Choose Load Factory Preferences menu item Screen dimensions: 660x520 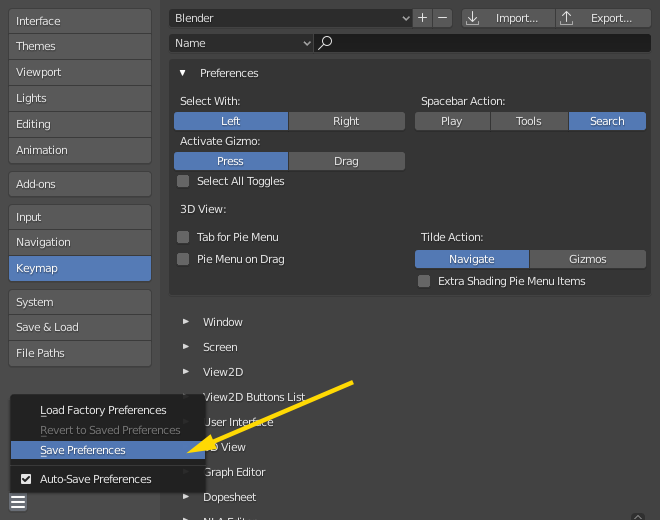click(x=108, y=410)
